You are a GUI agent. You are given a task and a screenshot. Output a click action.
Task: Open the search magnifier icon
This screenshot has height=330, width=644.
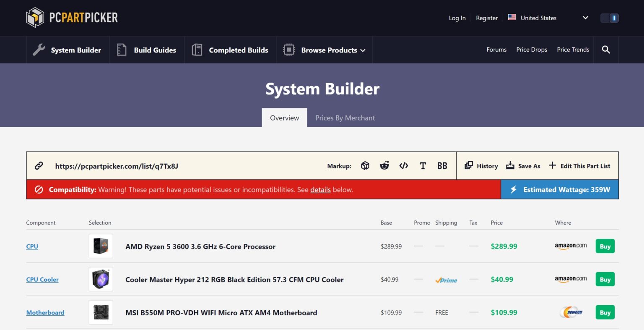(x=605, y=50)
